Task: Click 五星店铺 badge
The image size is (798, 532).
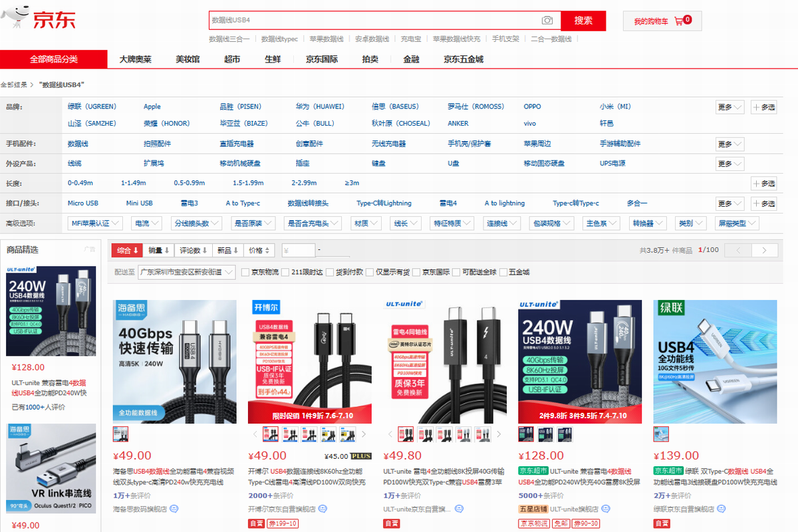Action: (x=533, y=509)
